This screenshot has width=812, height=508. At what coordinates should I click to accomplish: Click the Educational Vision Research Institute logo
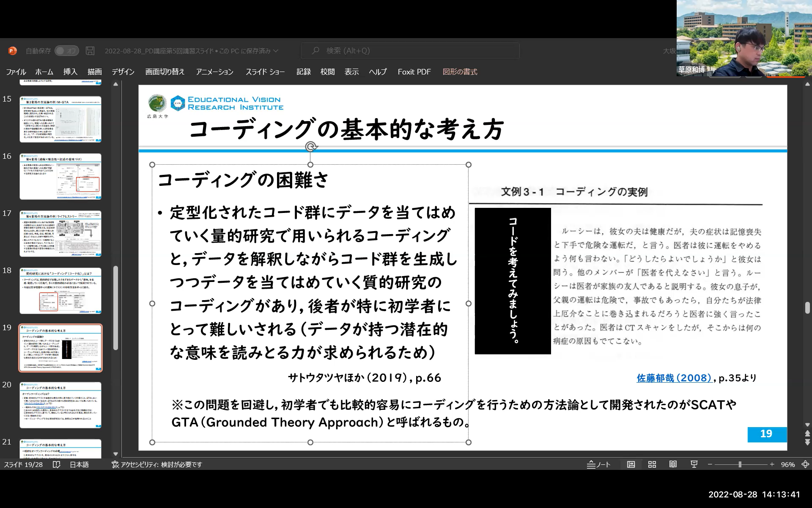(x=227, y=103)
